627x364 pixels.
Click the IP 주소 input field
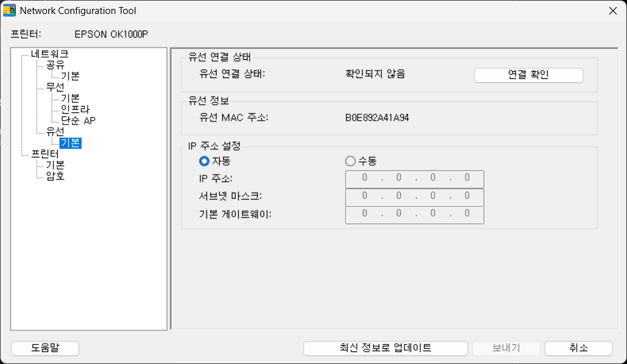414,179
